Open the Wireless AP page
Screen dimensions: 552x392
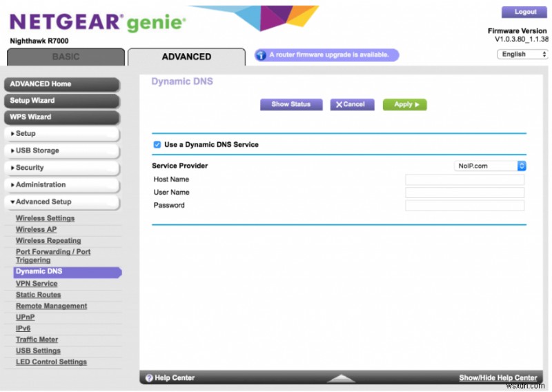(x=37, y=230)
